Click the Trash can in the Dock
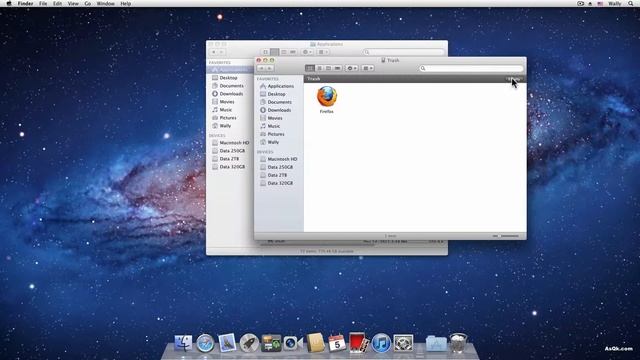Viewport: 640px width, 360px height. 458,343
